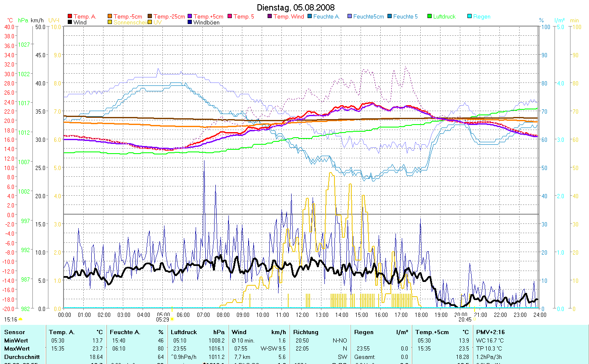Click the black Wind legend square
589x364 pixels.
coord(70,22)
